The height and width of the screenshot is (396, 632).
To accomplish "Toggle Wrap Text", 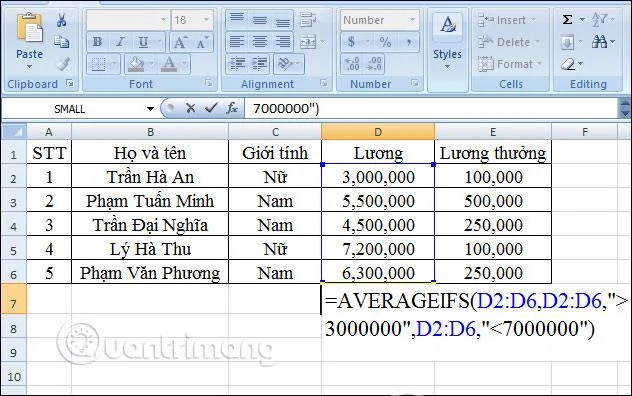I will [x=308, y=19].
